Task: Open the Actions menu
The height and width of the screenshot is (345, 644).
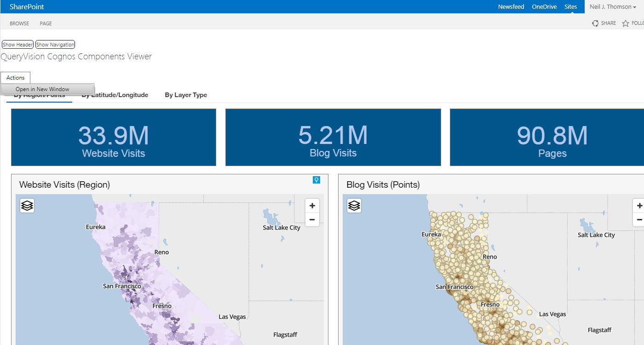Action: click(x=15, y=77)
